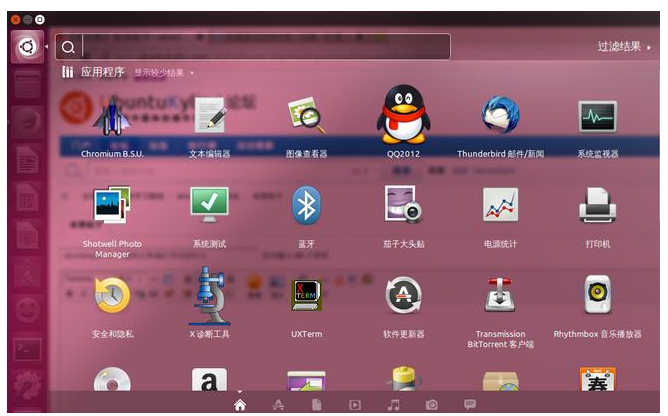Click the 应用程序 category header
668x416 pixels.
pyautogui.click(x=102, y=72)
